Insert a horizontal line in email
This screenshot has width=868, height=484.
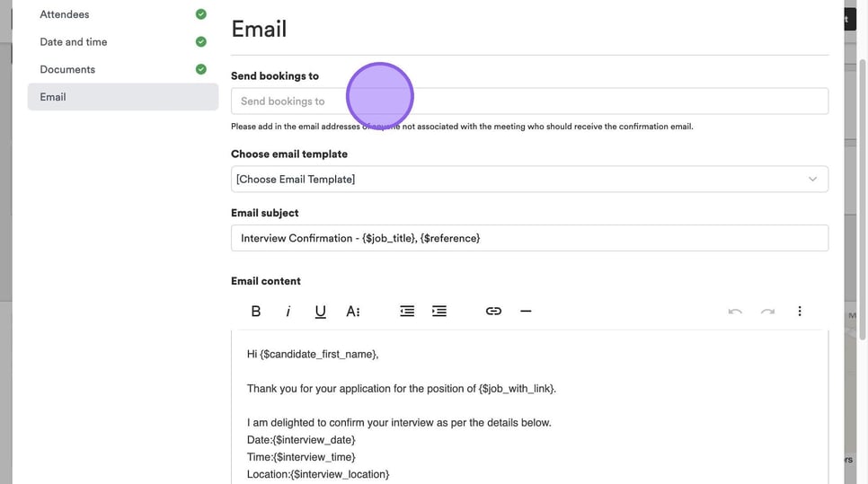[526, 312]
